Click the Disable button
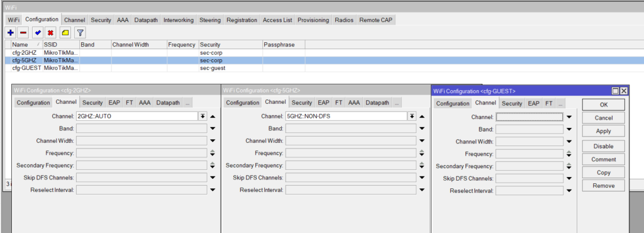The image size is (644, 233). 603,146
